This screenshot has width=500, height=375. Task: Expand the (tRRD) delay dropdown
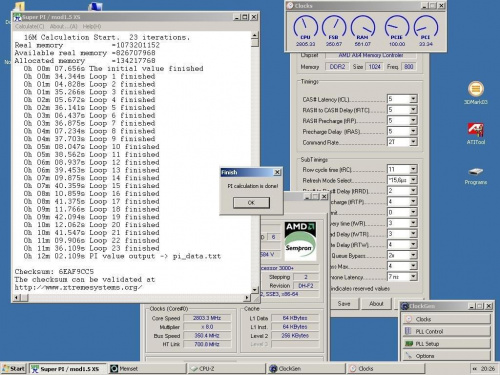[413, 191]
